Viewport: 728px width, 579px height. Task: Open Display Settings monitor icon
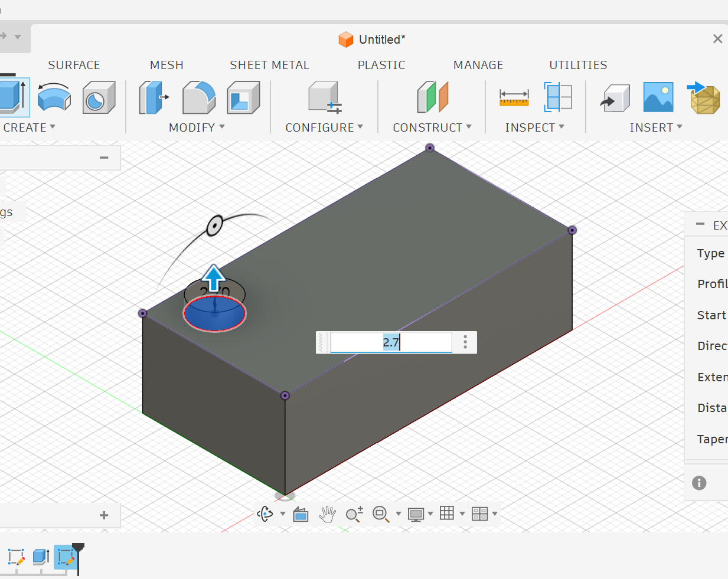point(416,514)
